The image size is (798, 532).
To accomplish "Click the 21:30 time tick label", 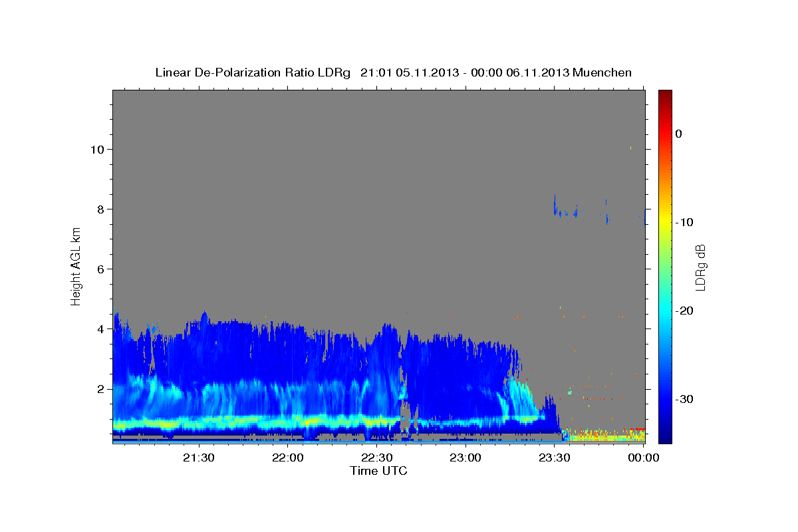I will coord(199,458).
